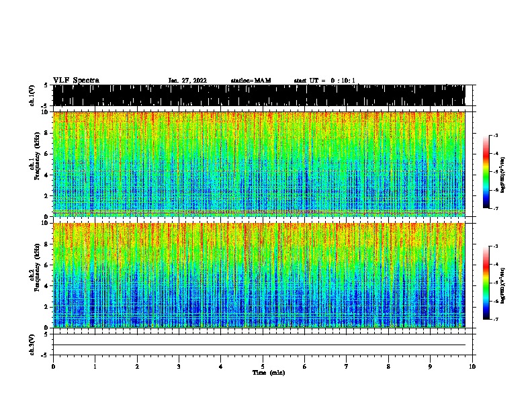Image resolution: width=532 pixels, height=411 pixels.
Task: Click the "ch.1(V)" waveform axis label
Action: [x=32, y=95]
